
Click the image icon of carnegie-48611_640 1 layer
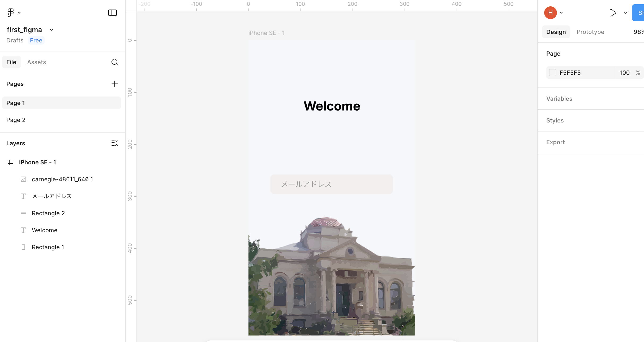[23, 179]
